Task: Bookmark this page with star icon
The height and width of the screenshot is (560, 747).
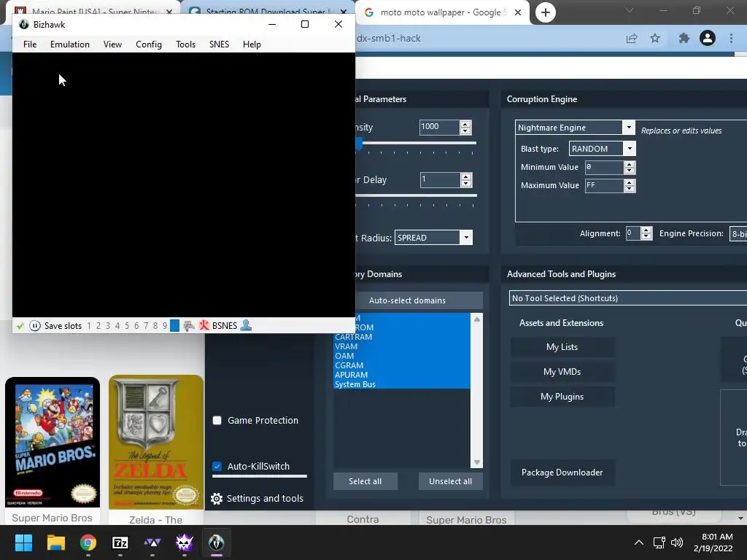Action: [x=655, y=38]
